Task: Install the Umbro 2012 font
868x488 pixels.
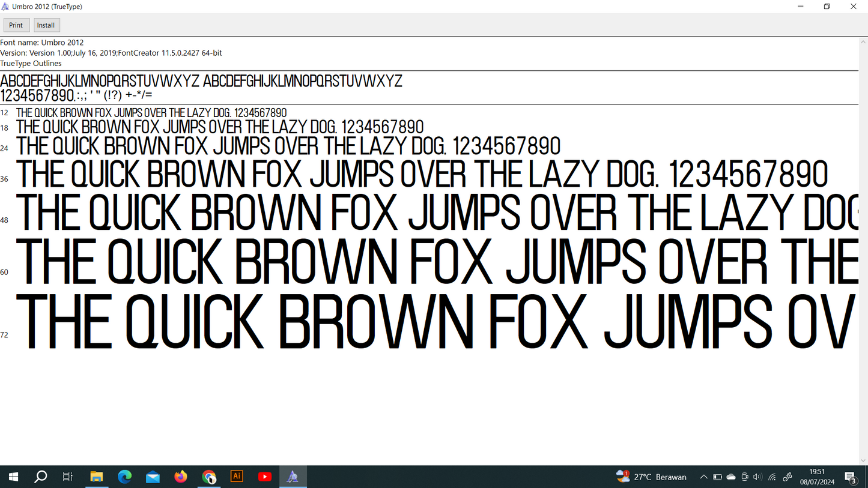Action: (x=46, y=25)
